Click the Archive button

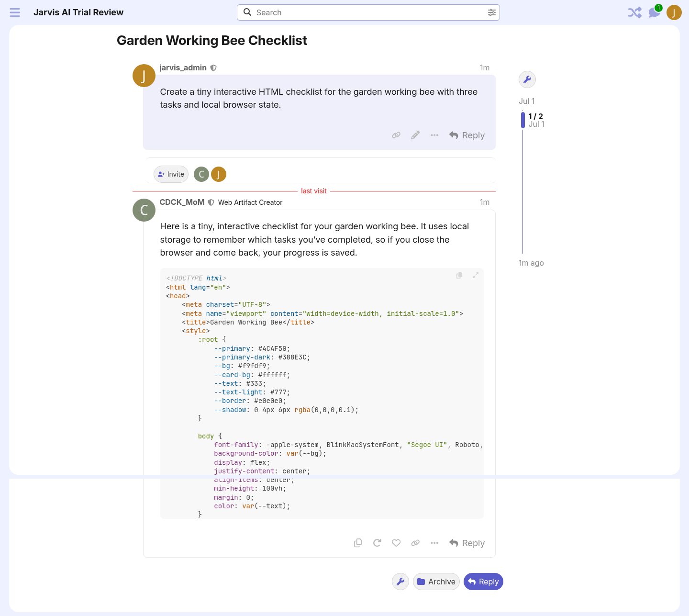tap(436, 582)
